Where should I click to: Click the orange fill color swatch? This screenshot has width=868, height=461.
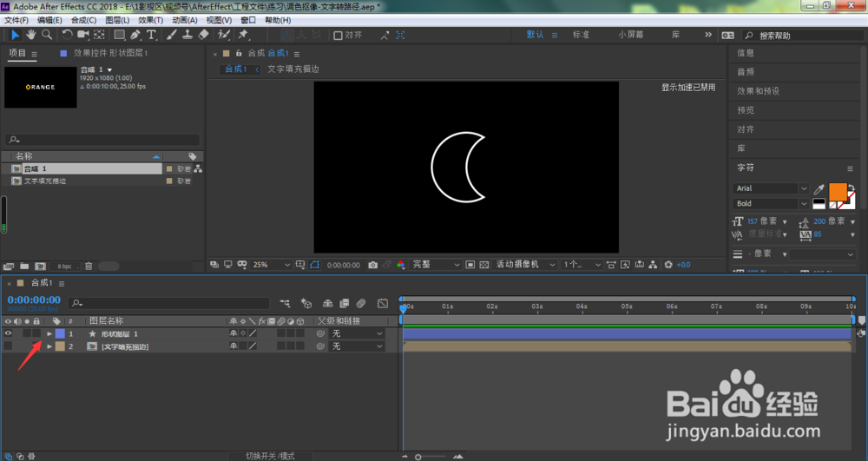tap(838, 192)
